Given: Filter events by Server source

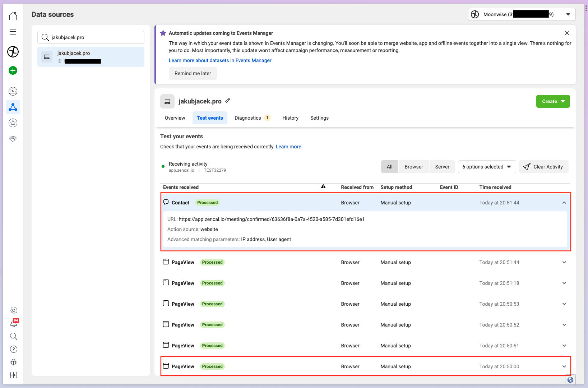Looking at the screenshot, I should pos(442,166).
